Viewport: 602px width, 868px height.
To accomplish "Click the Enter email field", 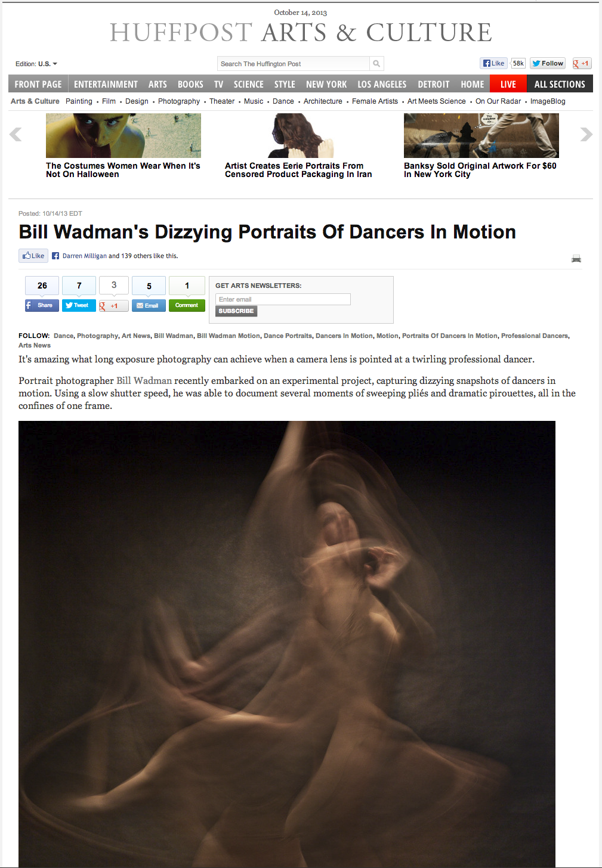I will coord(283,299).
